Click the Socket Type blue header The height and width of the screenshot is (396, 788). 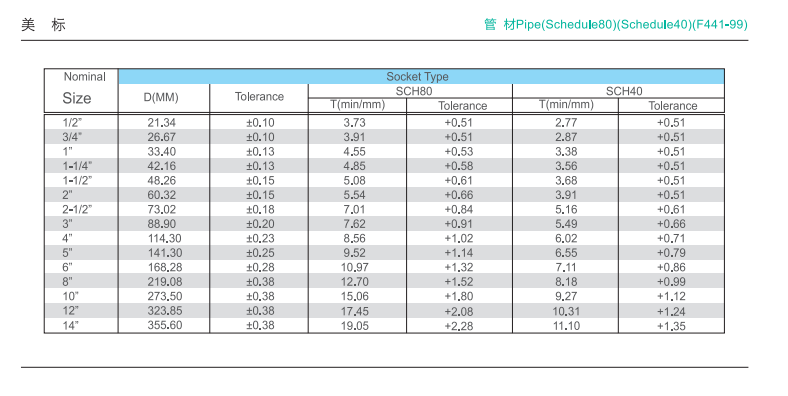click(x=421, y=76)
